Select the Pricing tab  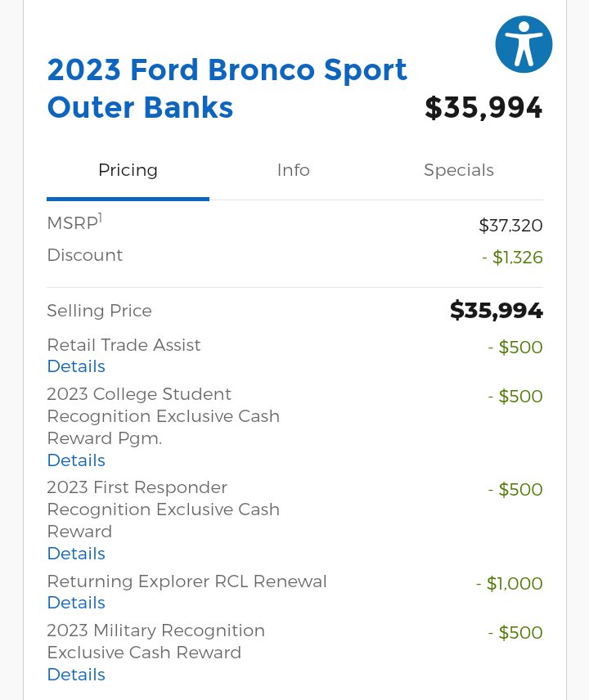coord(128,170)
